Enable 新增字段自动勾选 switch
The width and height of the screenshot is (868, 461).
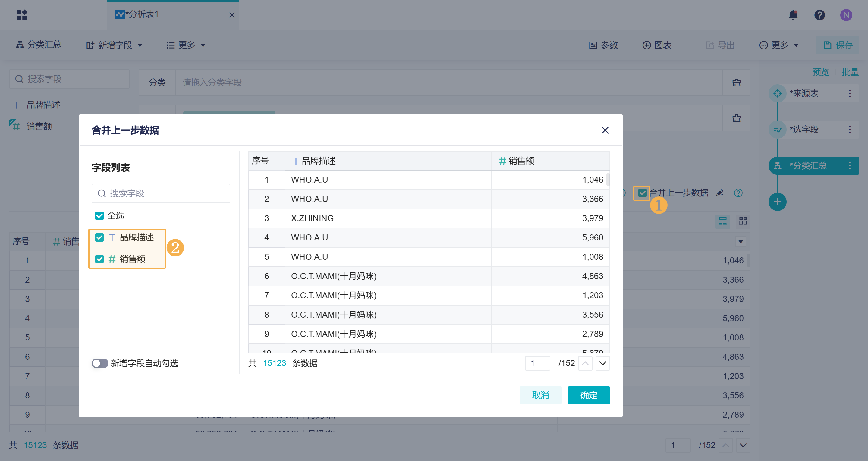[100, 363]
